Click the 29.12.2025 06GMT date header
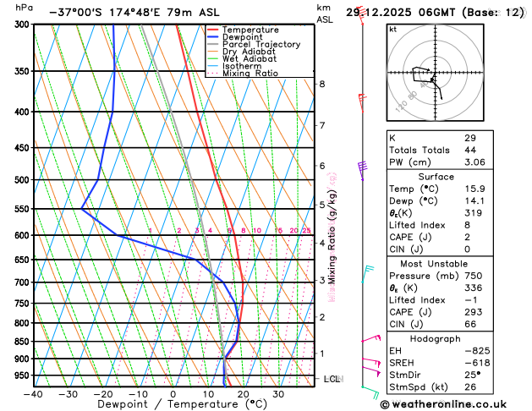532x411 pixels. (x=400, y=13)
